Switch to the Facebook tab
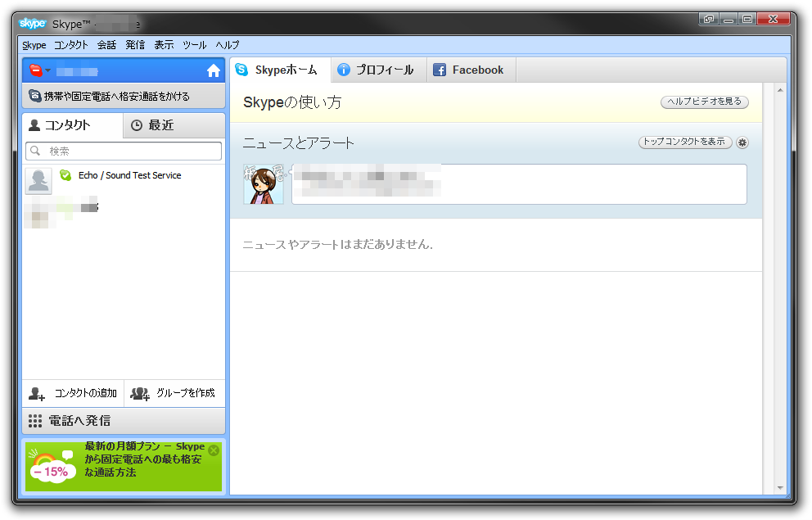This screenshot has height=520, width=812. pyautogui.click(x=471, y=70)
